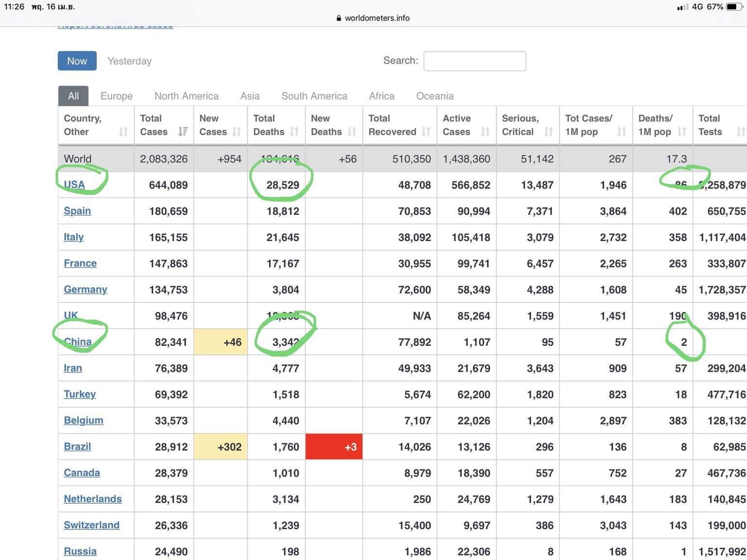Click Brazil's +302 new cases cell
Image resolution: width=747 pixels, height=560 pixels.
pos(221,447)
